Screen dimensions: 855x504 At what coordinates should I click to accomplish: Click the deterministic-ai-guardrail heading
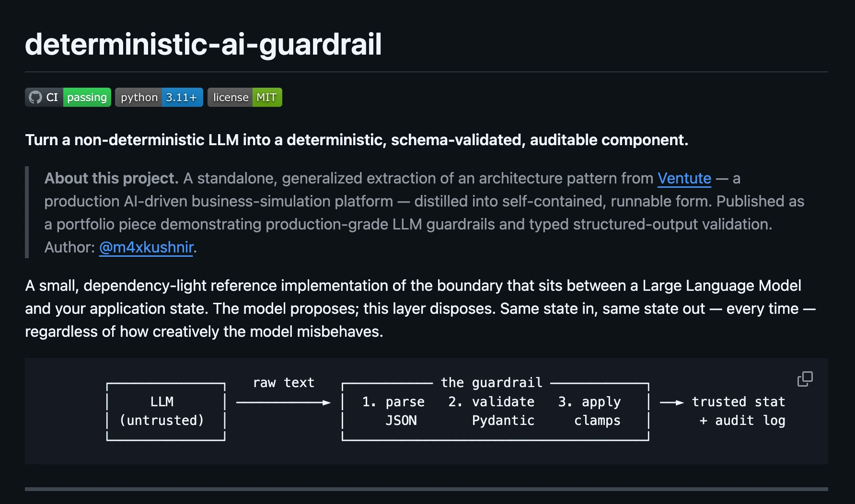coord(203,44)
